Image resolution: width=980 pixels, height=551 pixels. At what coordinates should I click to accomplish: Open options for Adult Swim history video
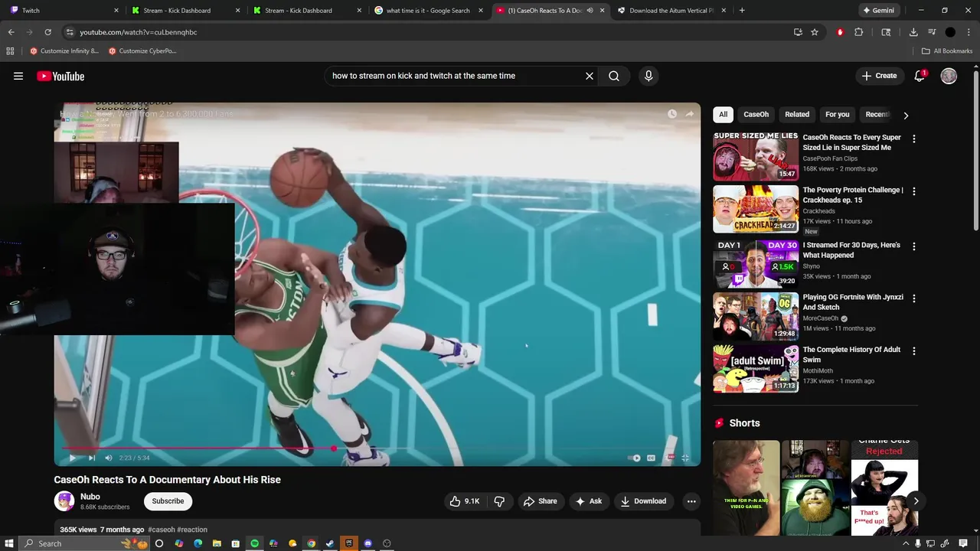(913, 350)
